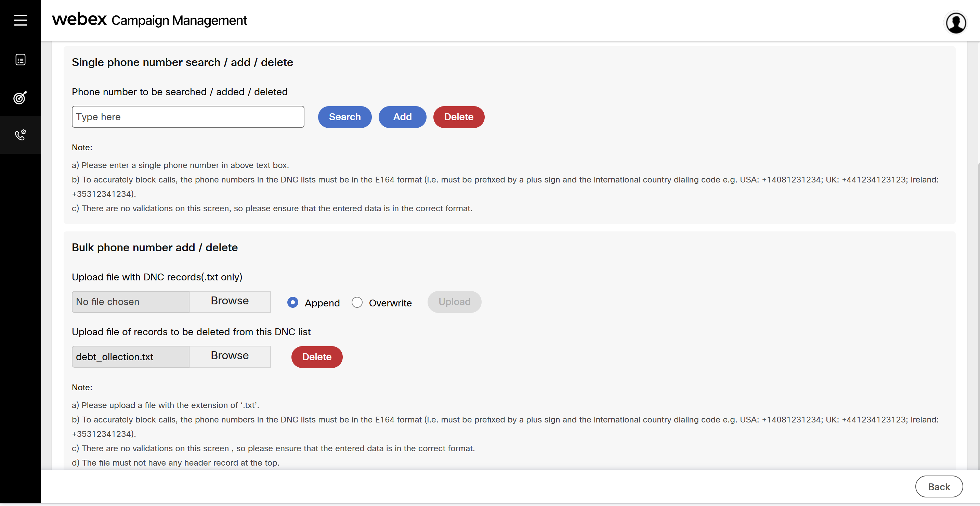Select the Append radio button

292,302
